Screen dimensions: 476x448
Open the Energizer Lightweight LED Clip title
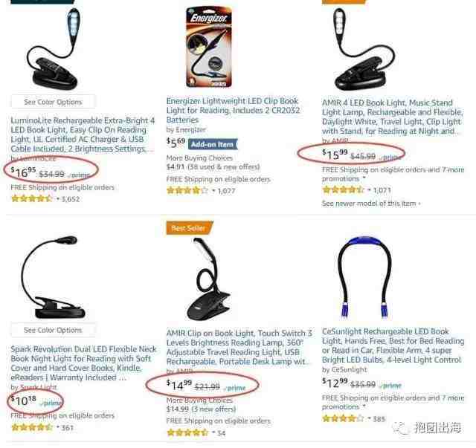pos(233,110)
